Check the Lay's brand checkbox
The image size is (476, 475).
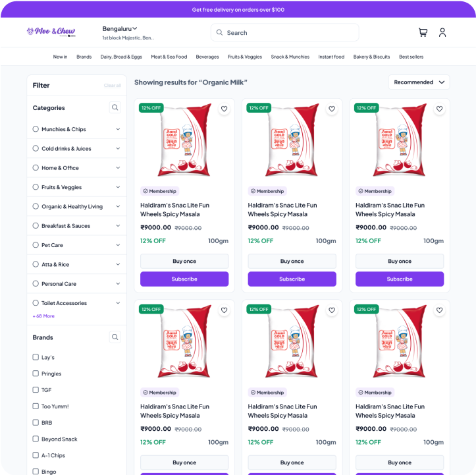36,357
